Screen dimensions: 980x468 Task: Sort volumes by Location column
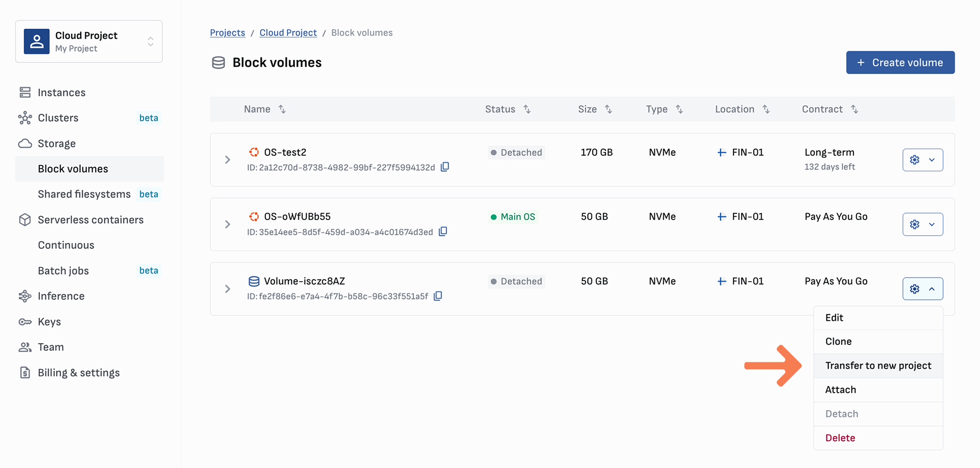[x=766, y=109]
